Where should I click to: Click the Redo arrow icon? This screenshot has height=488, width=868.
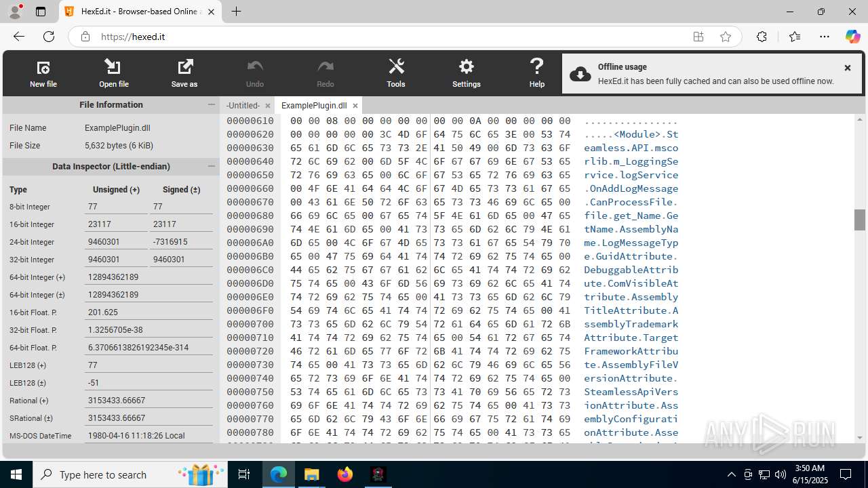(325, 73)
